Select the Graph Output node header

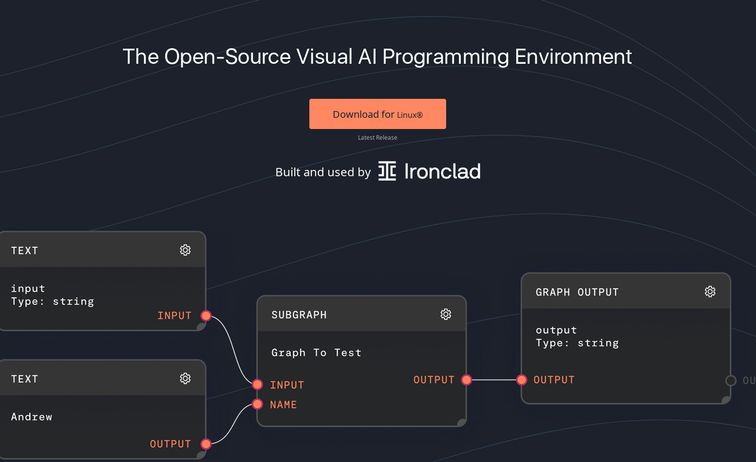coord(600,292)
